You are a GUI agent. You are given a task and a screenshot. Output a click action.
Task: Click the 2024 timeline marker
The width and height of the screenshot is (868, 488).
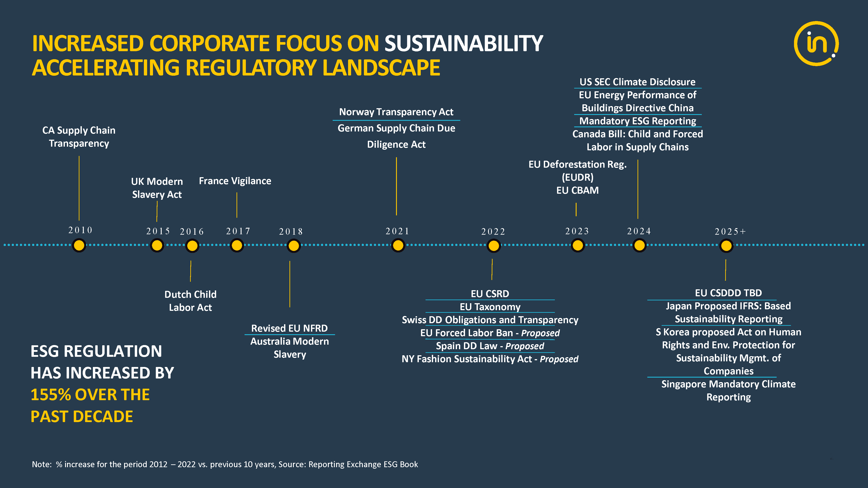coord(639,245)
